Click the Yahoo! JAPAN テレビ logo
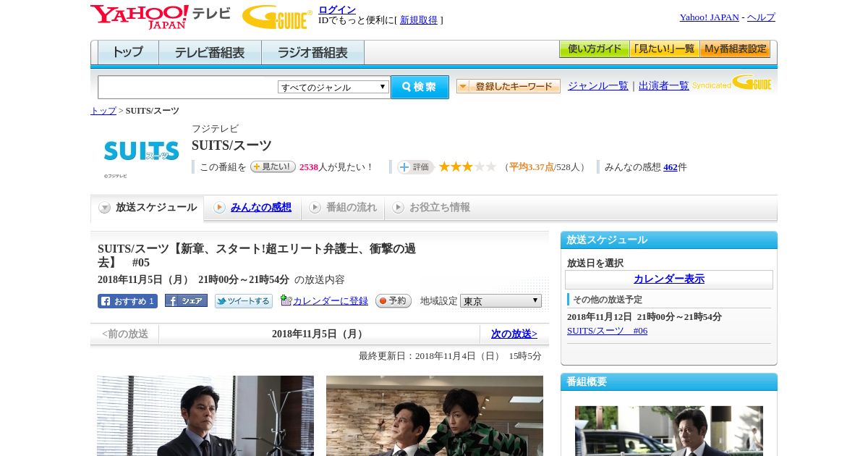This screenshot has width=868, height=456. [x=161, y=17]
